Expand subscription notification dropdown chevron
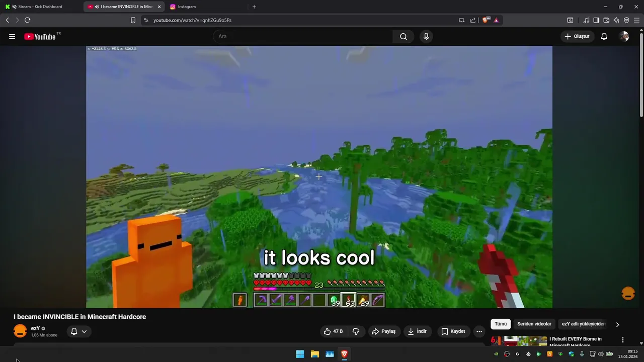The width and height of the screenshot is (644, 362). point(84,331)
